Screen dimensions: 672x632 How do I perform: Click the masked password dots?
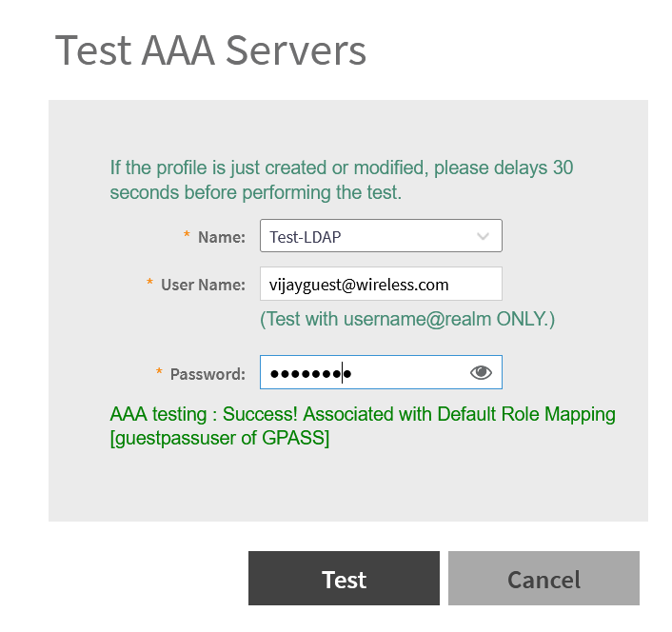click(310, 374)
